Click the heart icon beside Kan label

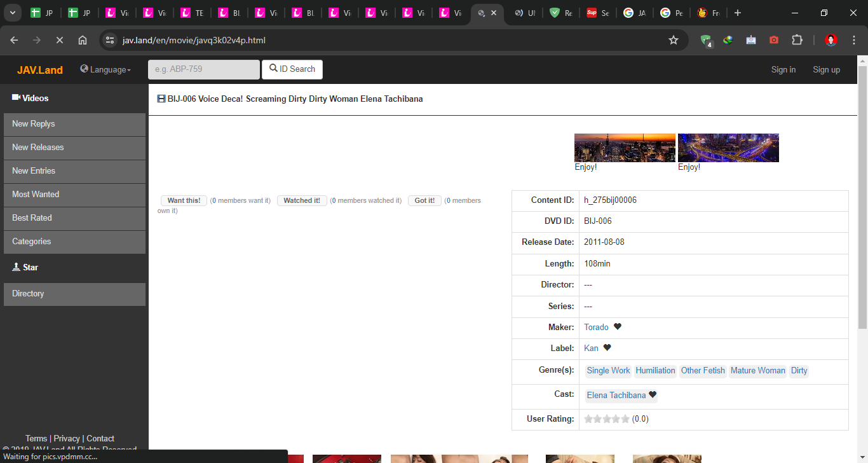[607, 348]
